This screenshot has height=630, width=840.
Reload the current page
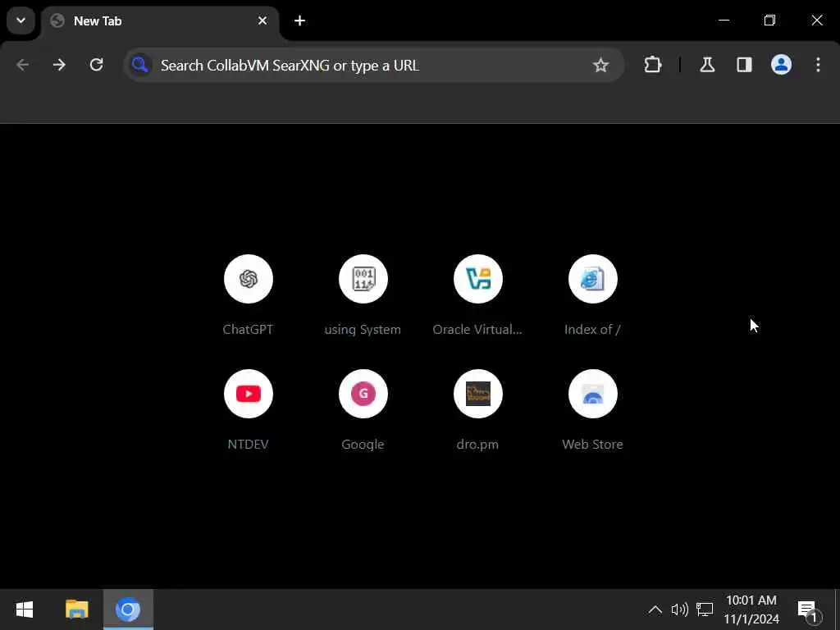coord(97,65)
